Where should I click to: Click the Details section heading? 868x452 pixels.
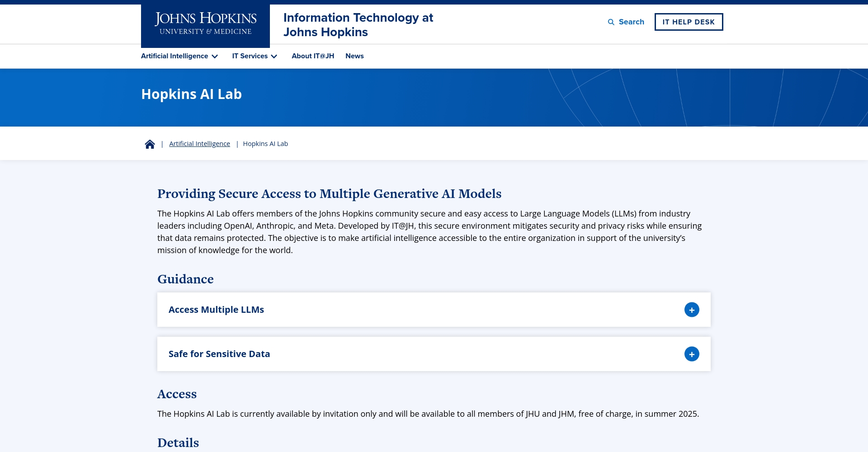click(178, 443)
